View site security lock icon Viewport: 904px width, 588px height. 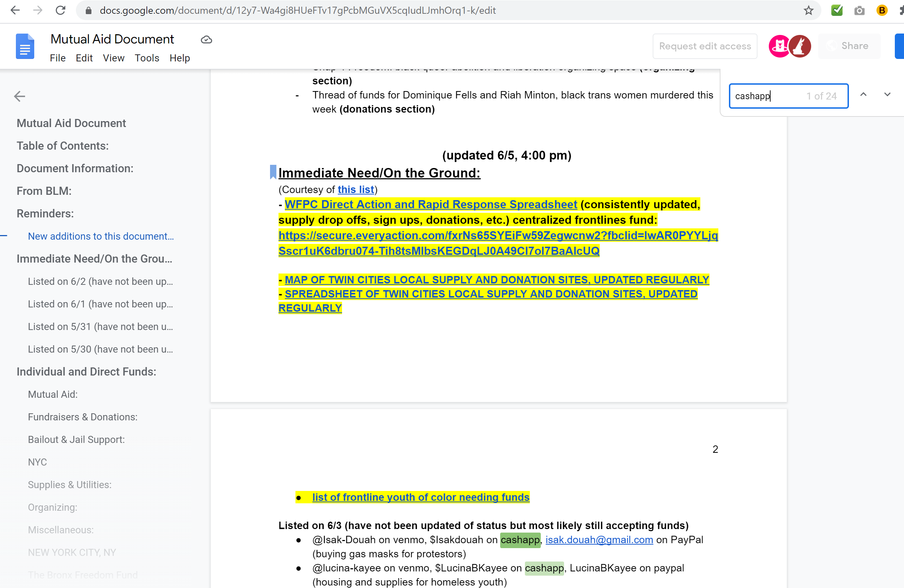point(89,10)
